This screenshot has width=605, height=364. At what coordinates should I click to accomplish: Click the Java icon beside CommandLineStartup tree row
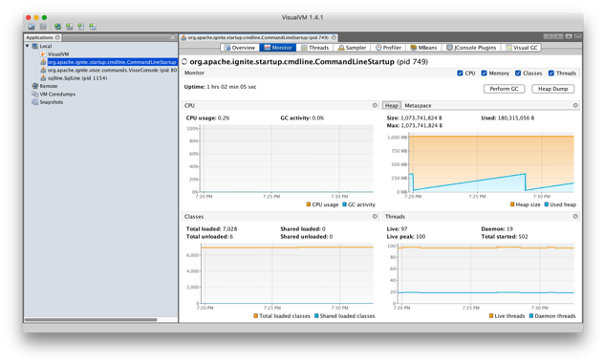pyautogui.click(x=43, y=62)
